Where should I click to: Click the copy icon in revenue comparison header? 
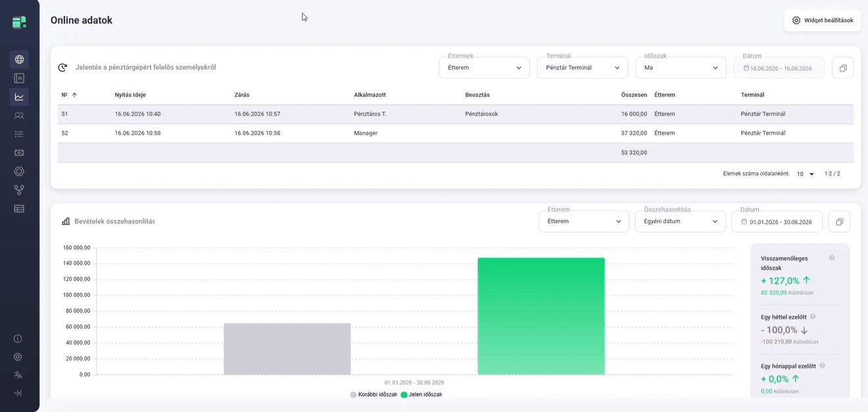[839, 221]
